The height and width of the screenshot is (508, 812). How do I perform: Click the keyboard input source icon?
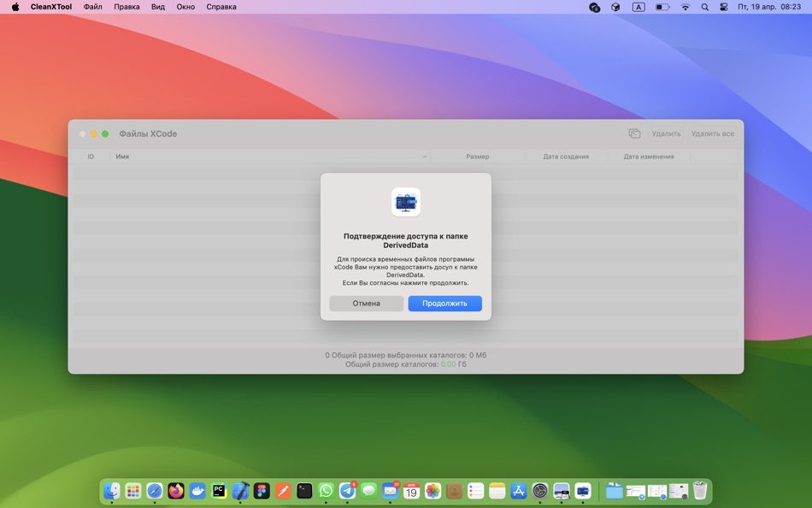pos(638,7)
